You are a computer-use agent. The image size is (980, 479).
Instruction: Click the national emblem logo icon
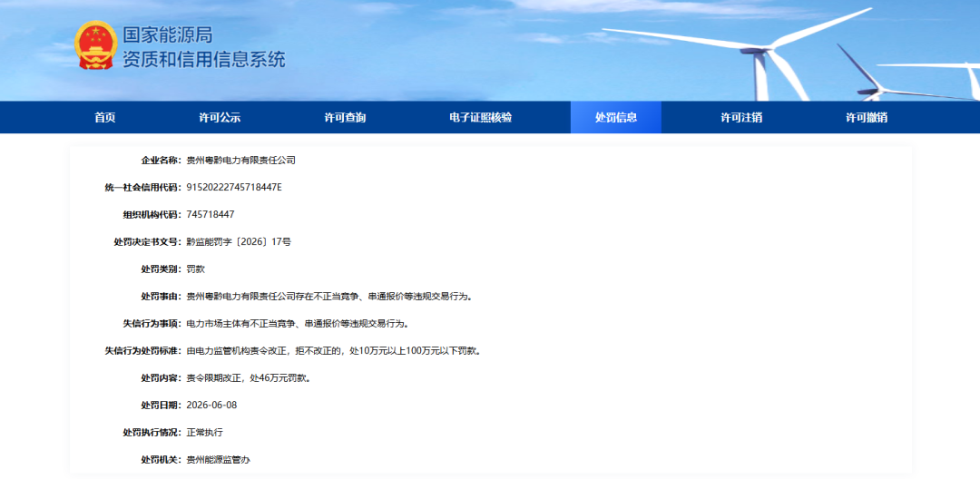95,45
